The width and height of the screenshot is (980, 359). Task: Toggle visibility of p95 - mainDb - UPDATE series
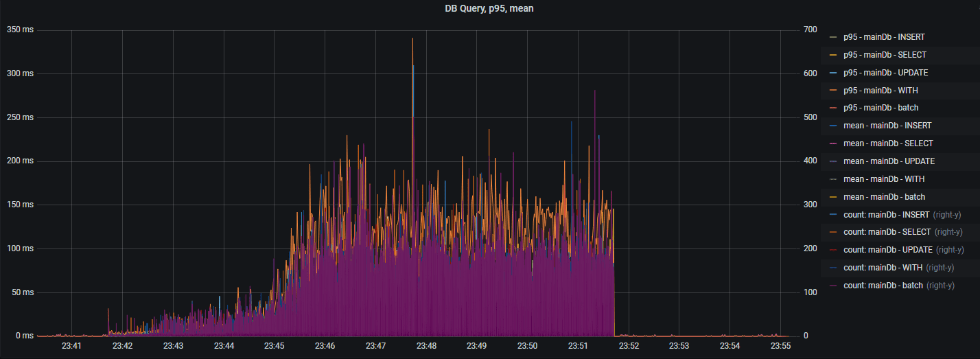coord(886,73)
